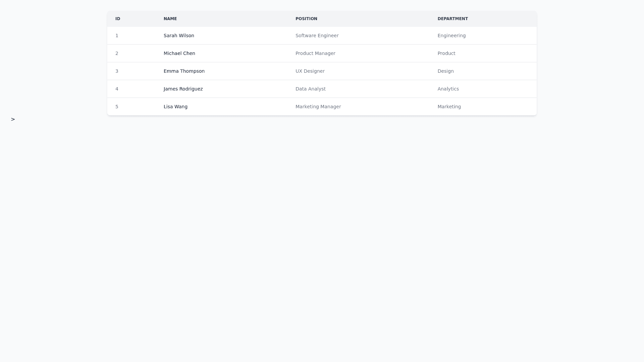Expand the sidebar with the > arrow
The height and width of the screenshot is (362, 644).
[13, 119]
